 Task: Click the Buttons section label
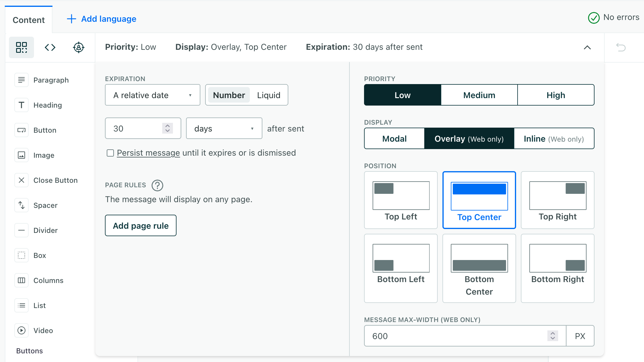[30, 351]
